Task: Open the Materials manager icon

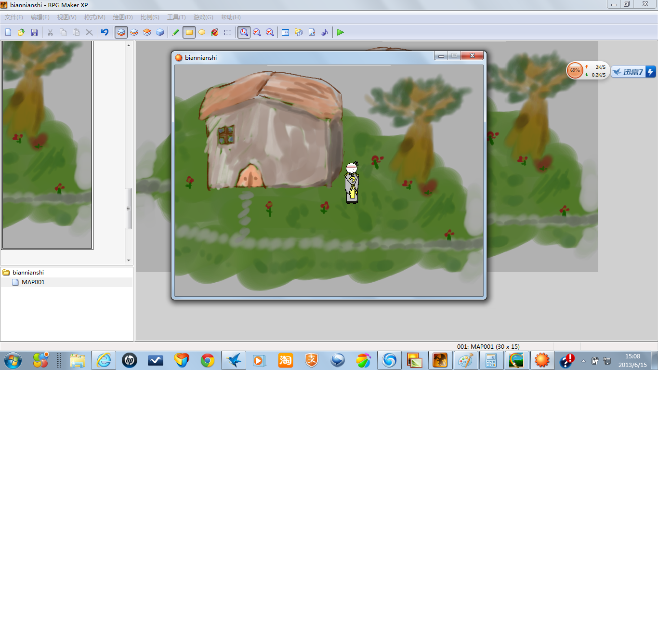Action: coord(299,32)
